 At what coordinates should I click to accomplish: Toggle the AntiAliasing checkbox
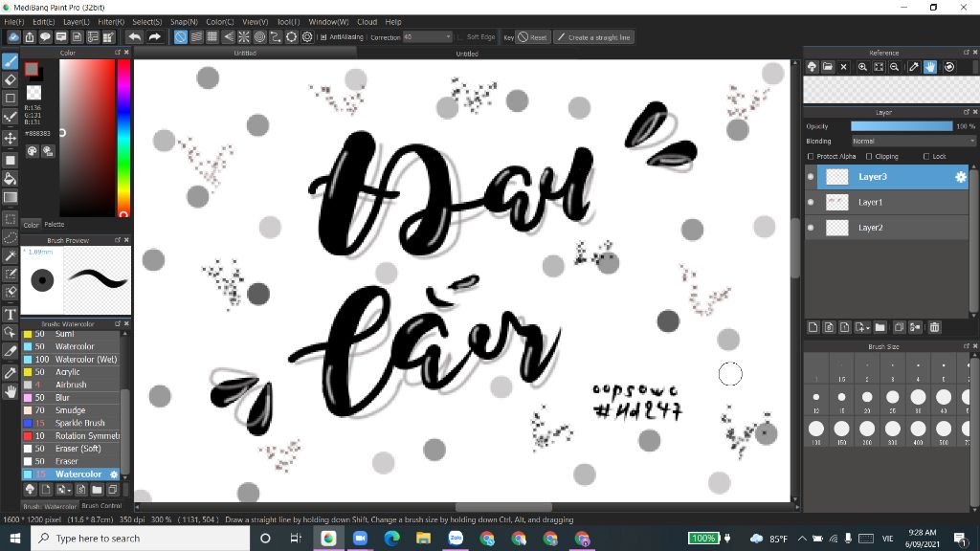click(323, 37)
